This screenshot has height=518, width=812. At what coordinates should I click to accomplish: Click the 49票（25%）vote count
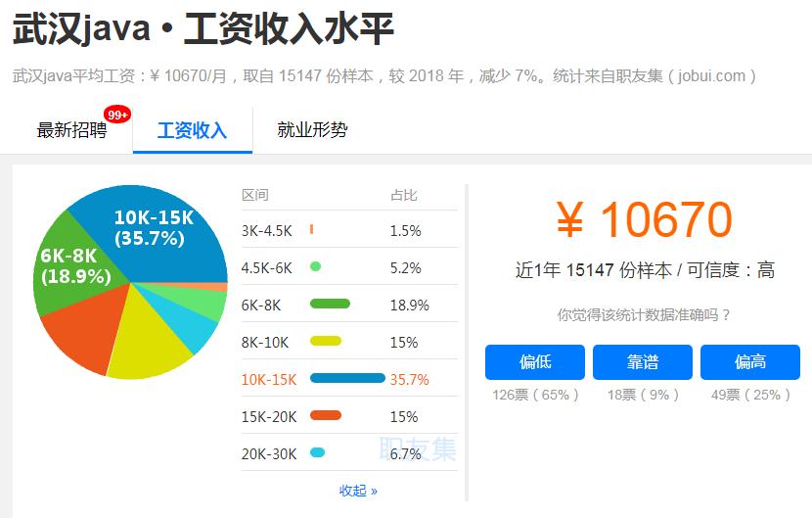(750, 396)
